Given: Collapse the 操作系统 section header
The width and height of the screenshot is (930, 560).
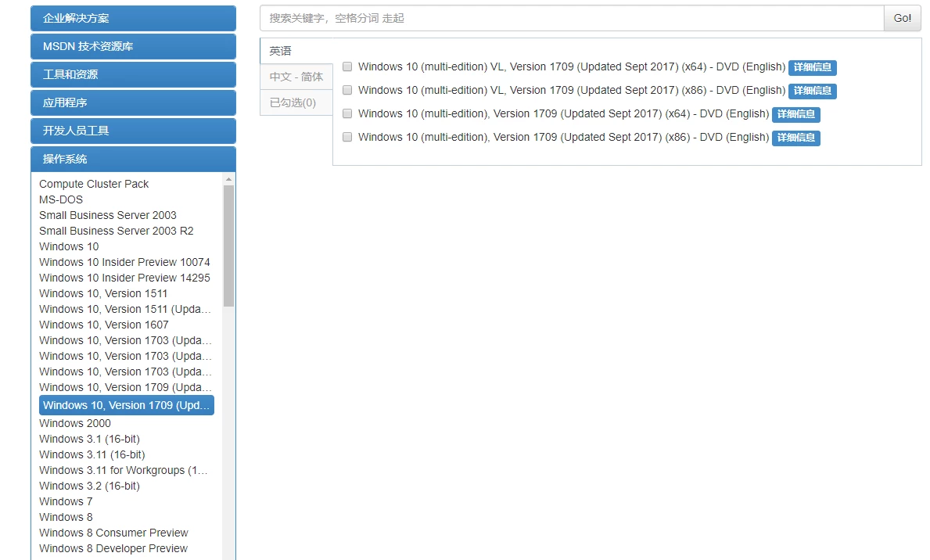Looking at the screenshot, I should pos(133,159).
